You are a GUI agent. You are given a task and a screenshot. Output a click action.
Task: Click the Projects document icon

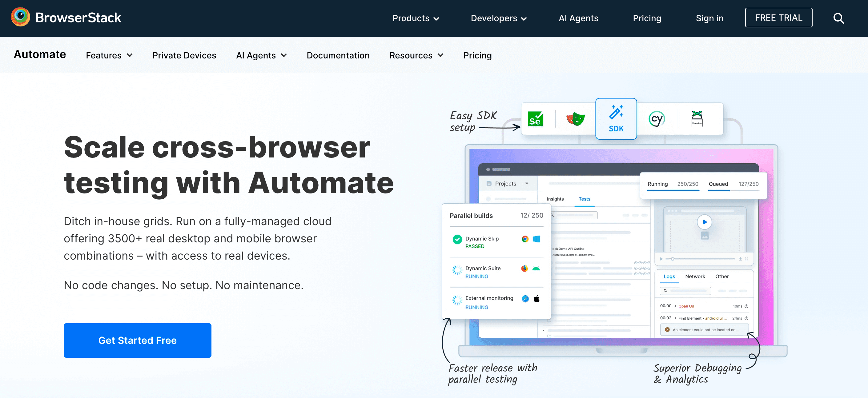[x=488, y=184]
